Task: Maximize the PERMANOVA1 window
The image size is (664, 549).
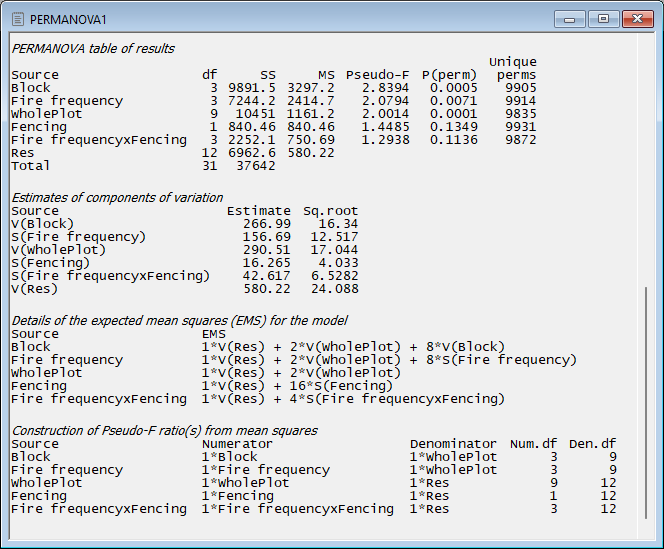Action: click(603, 18)
